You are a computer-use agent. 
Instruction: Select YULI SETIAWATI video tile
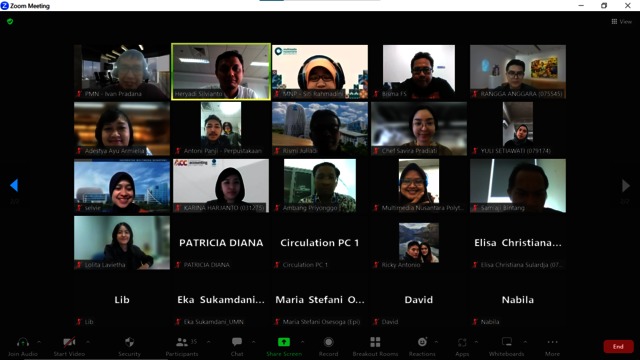click(x=518, y=129)
